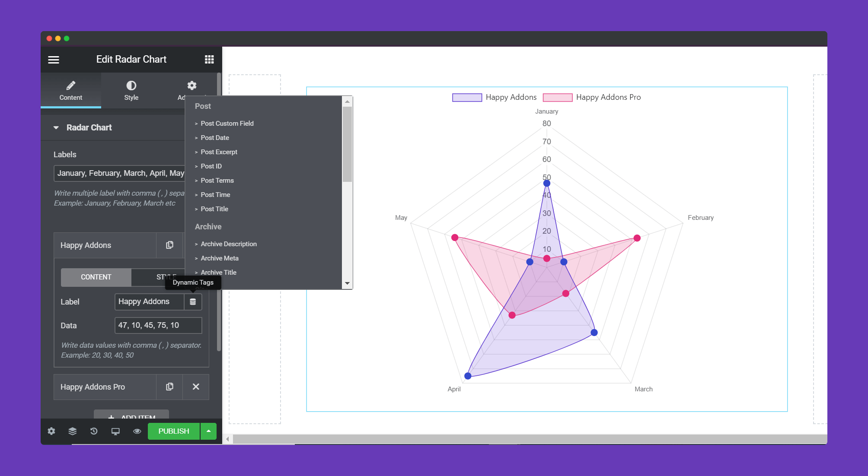The width and height of the screenshot is (868, 476).
Task: Click the canvas horizontal scroll-left arrow
Action: [x=227, y=439]
